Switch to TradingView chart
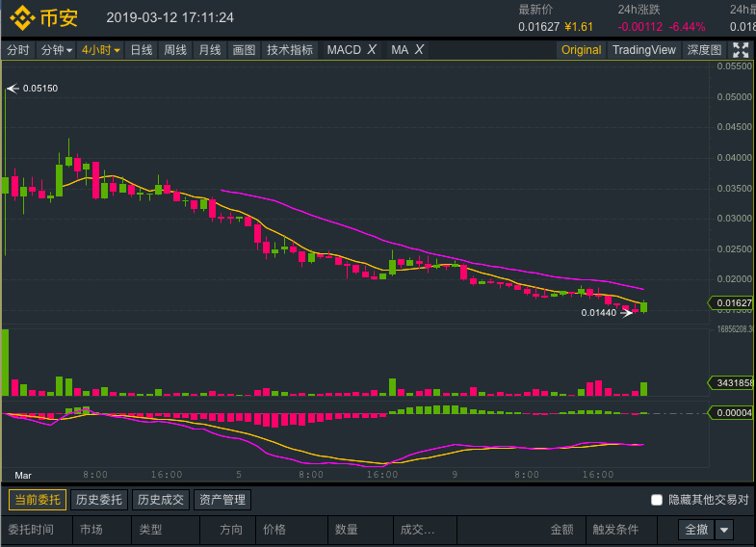The image size is (756, 547). click(644, 50)
